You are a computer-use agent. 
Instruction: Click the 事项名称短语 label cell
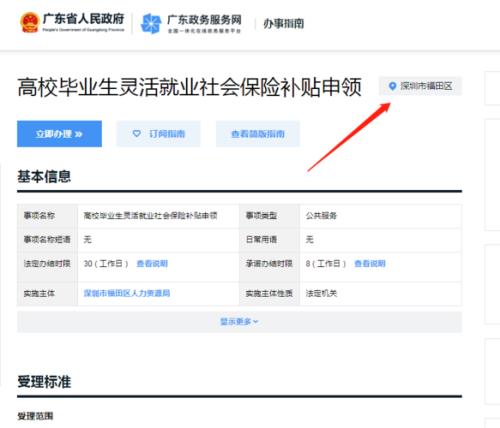[47, 240]
